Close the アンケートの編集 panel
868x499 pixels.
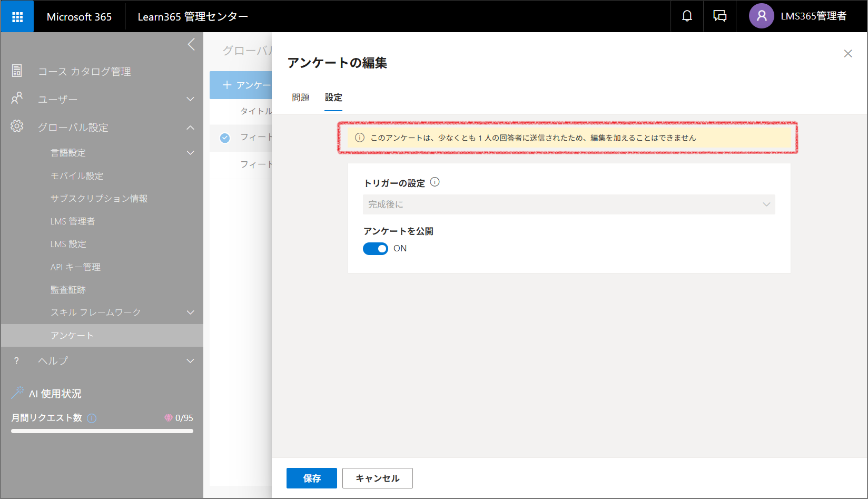(848, 54)
